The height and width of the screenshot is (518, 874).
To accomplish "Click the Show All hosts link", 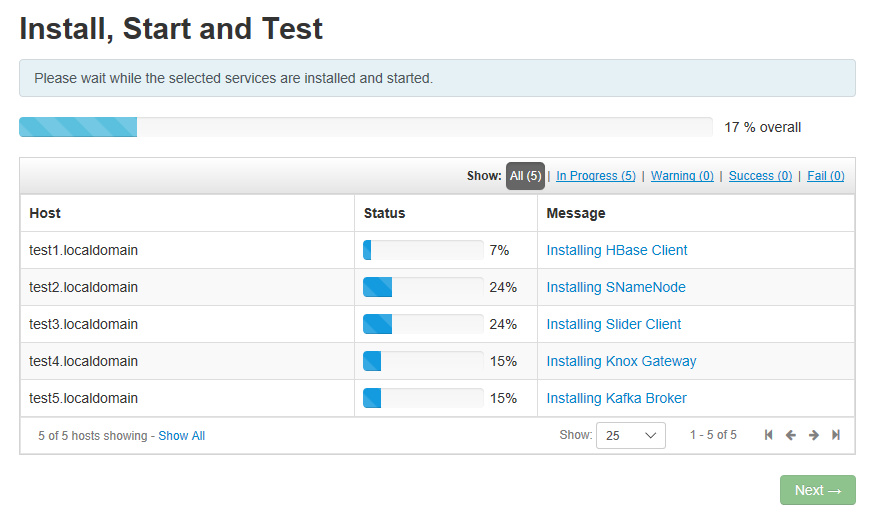I will click(x=181, y=436).
